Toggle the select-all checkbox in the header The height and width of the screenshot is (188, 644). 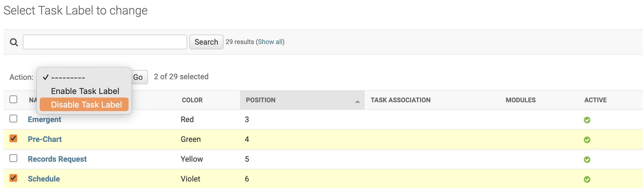(x=13, y=99)
